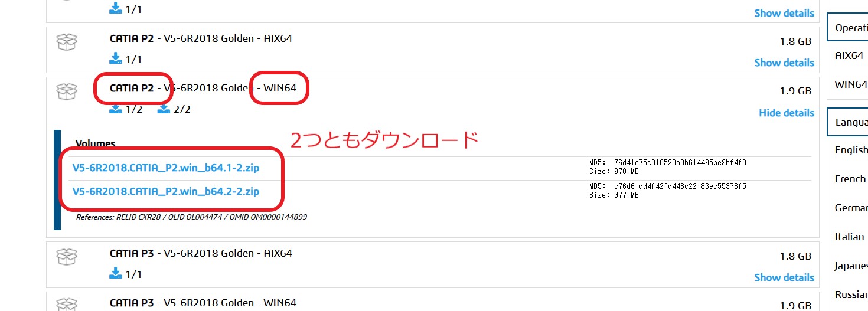This screenshot has width=868, height=311.
Task: Click the CATIA P2 AIX64 package box icon
Action: (66, 42)
